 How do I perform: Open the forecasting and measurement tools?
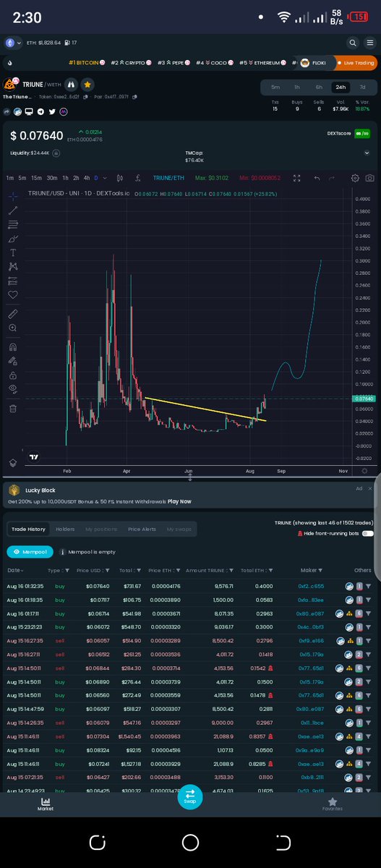13,281
